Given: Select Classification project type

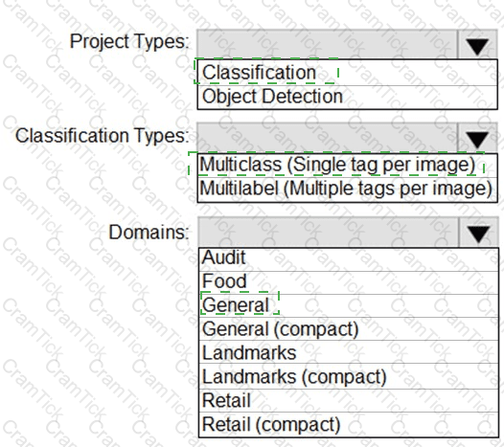Looking at the screenshot, I should [347, 73].
